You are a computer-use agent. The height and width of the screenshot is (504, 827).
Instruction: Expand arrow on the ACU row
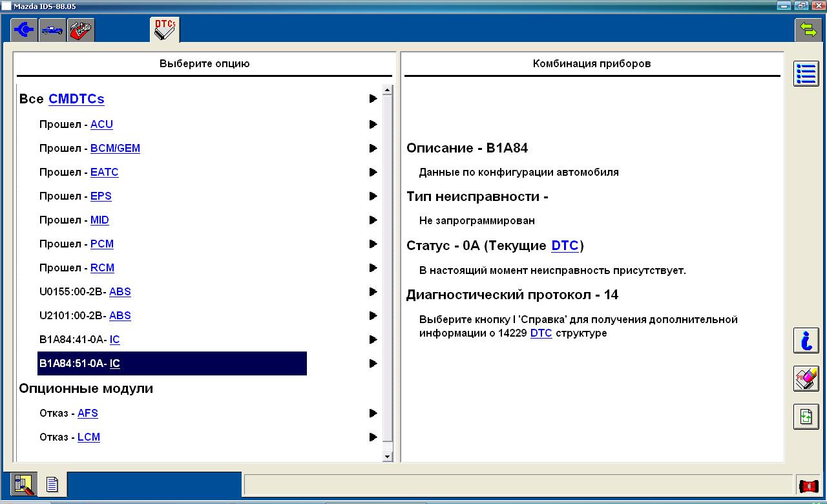(373, 124)
